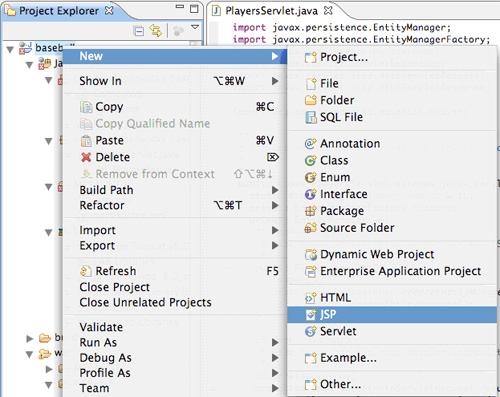Choose Close Project menu entry
This screenshot has height=397, width=500.
tap(175, 287)
